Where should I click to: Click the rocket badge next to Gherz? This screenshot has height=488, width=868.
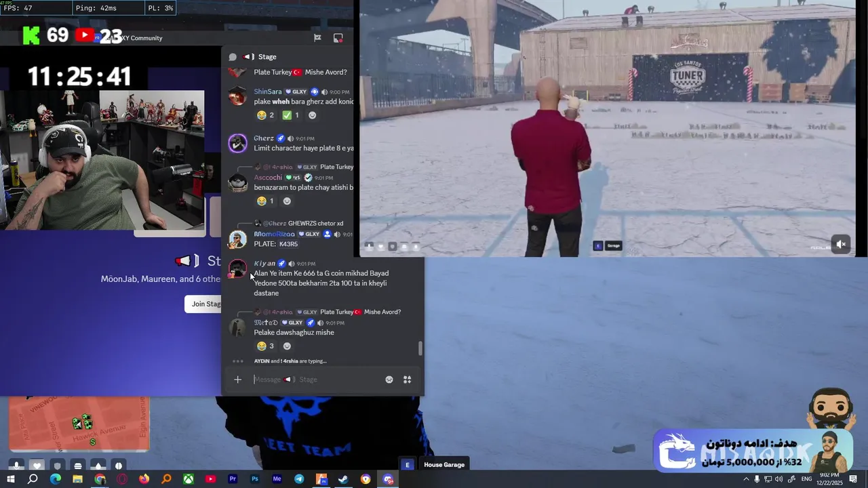280,138
